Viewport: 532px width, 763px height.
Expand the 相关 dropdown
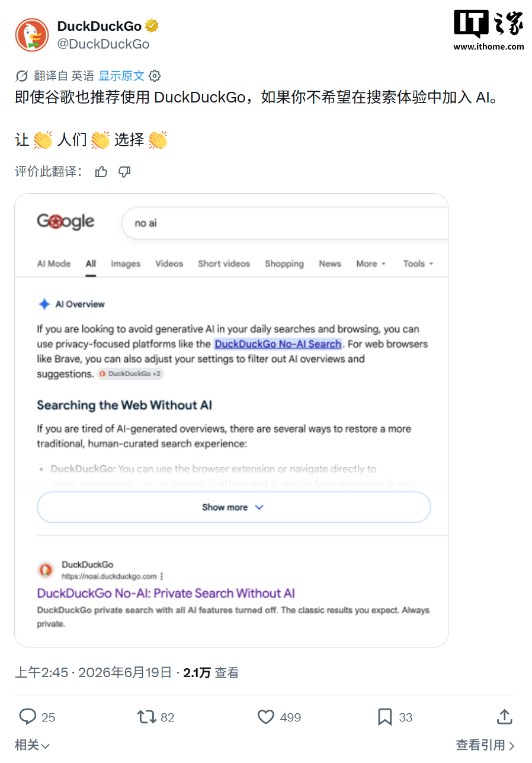click(32, 745)
